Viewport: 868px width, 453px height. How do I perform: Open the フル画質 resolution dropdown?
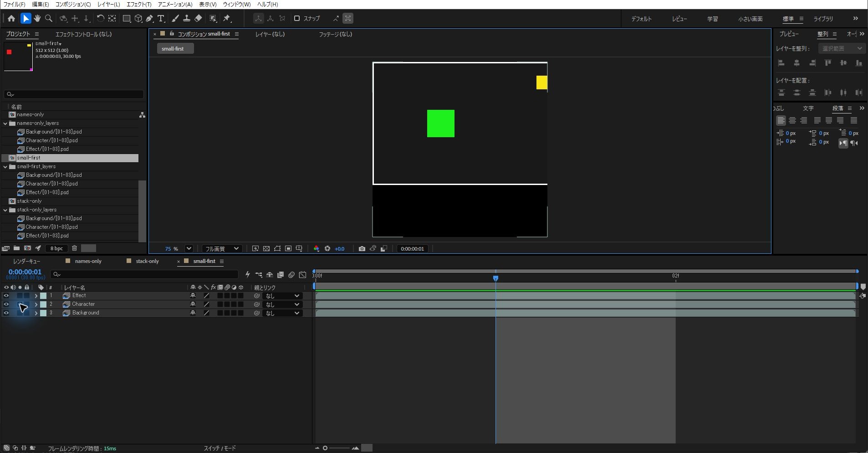click(222, 249)
